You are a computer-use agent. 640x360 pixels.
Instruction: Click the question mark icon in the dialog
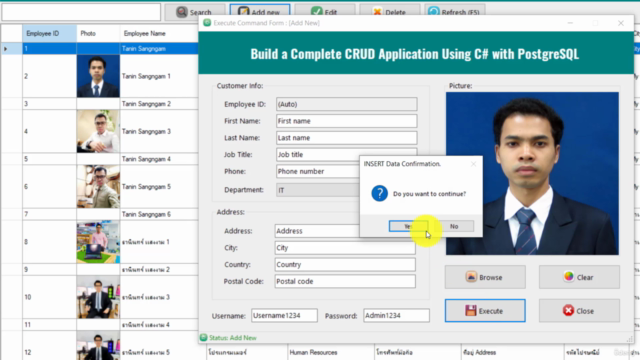379,193
